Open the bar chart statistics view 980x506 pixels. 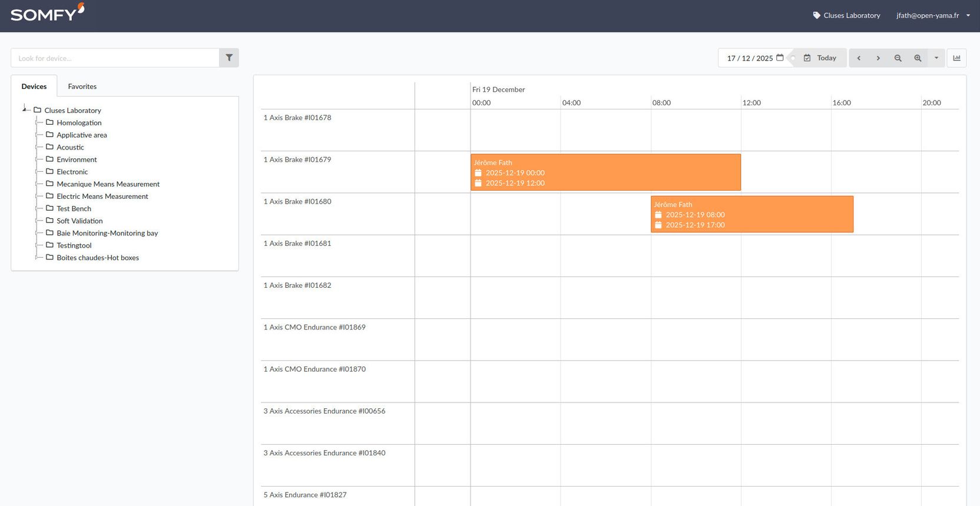956,58
